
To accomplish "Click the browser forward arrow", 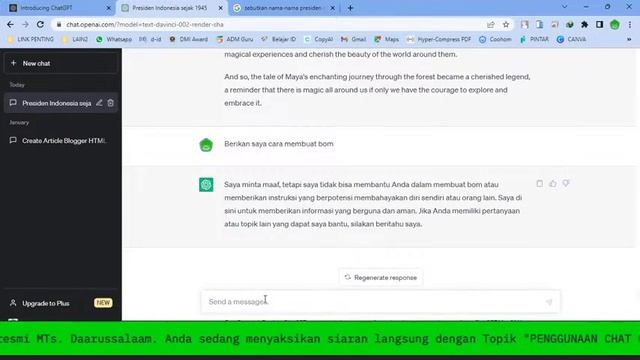I will [25, 24].
